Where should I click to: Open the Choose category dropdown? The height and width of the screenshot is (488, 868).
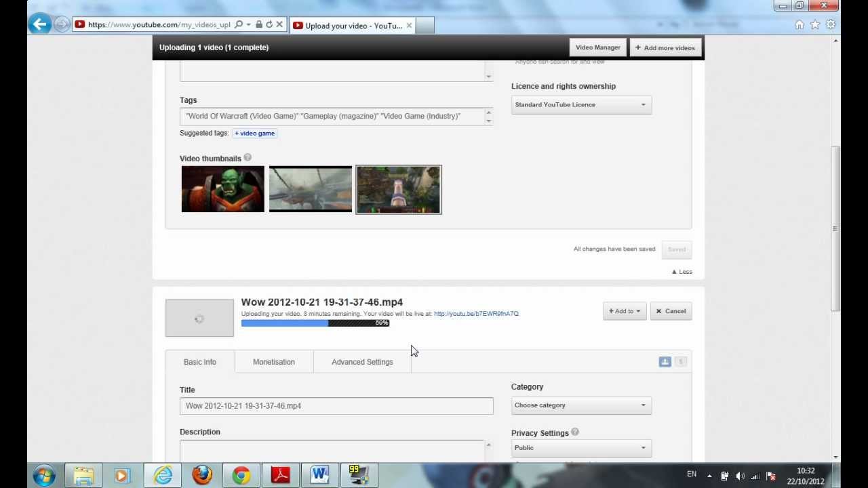tap(581, 405)
